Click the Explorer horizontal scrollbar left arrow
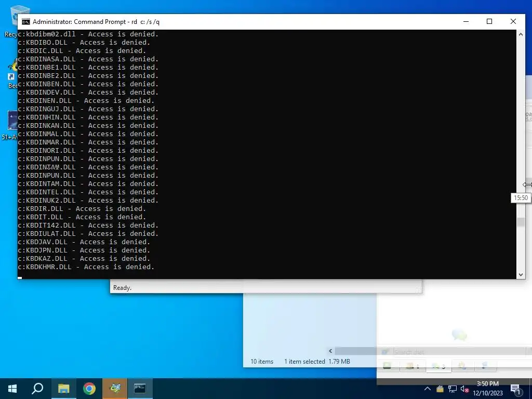 [x=330, y=351]
